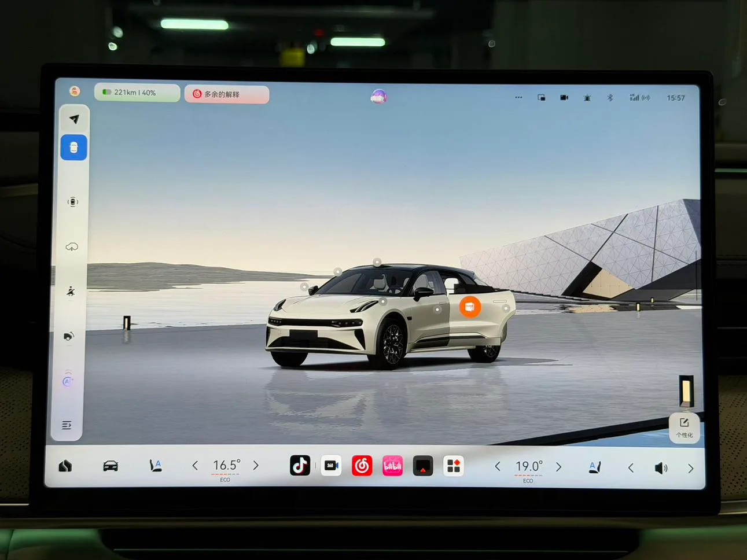Screen dimensions: 747x560
Task: Tap the 15:57 clock
Action: [676, 98]
